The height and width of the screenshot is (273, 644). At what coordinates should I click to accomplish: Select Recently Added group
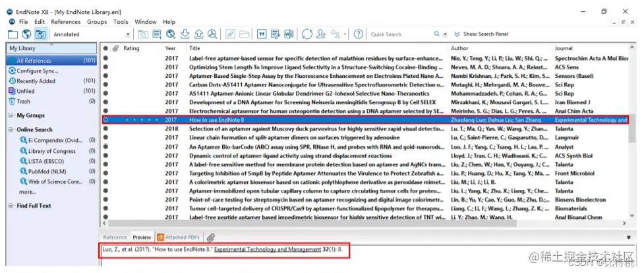pos(51,81)
